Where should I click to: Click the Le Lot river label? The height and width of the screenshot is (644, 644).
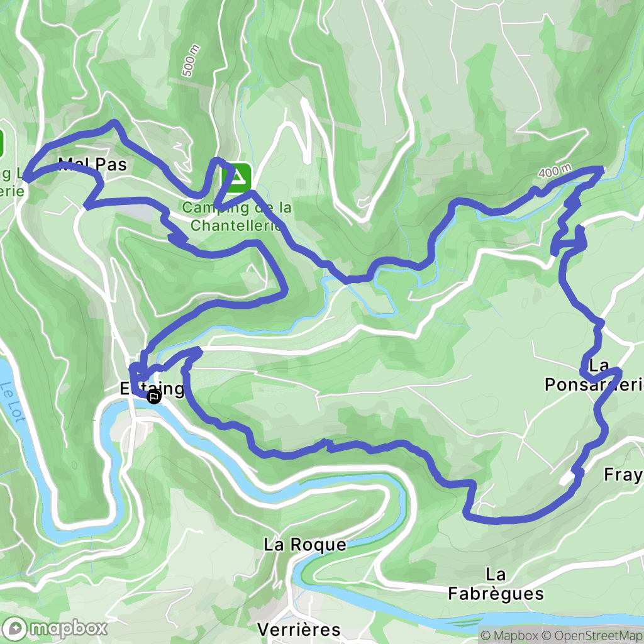(11, 401)
